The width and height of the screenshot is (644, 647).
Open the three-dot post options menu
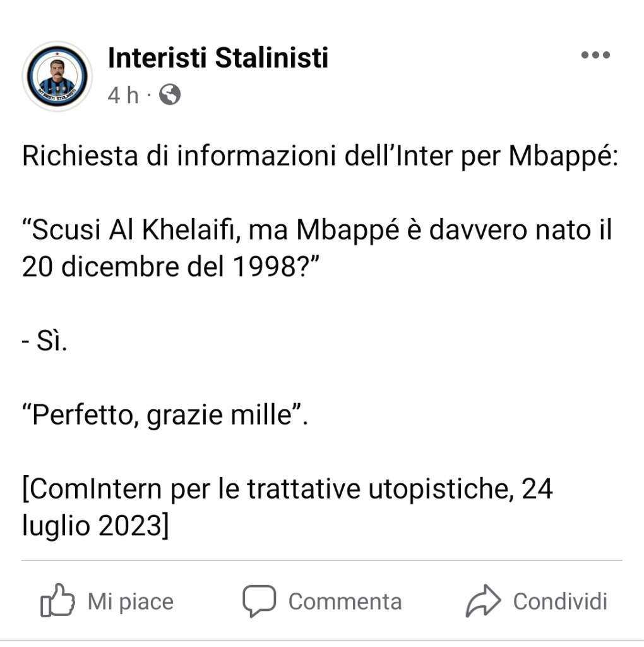click(x=595, y=55)
